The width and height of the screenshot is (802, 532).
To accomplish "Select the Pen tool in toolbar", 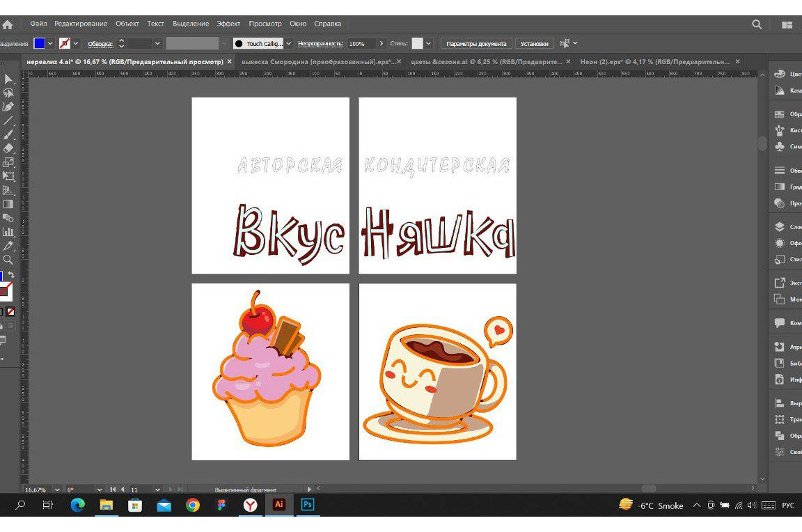I will [x=8, y=107].
